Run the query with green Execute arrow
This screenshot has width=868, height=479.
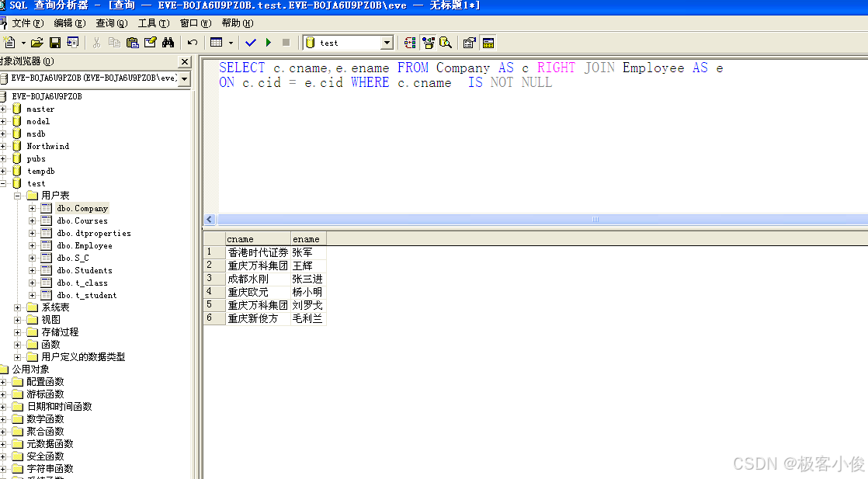click(269, 43)
